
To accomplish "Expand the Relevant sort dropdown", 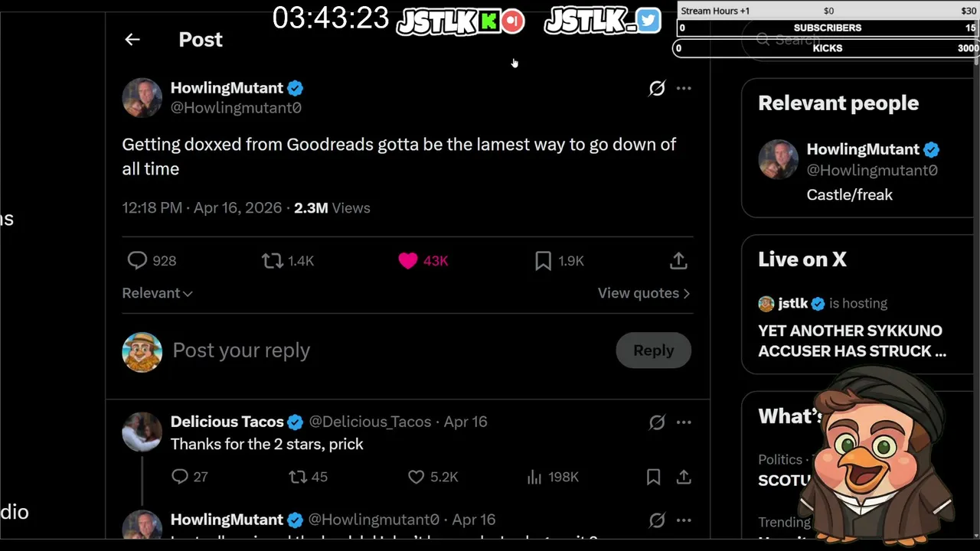I will [x=157, y=293].
